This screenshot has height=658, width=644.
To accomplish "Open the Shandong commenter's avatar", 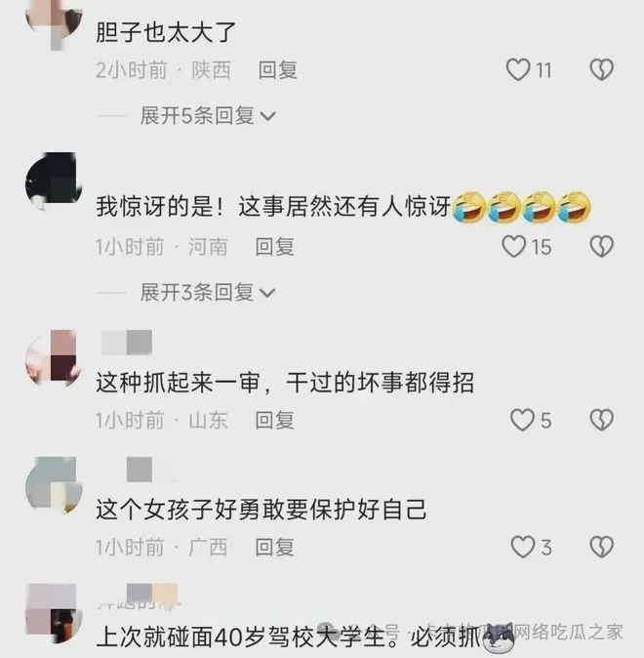I will click(54, 358).
